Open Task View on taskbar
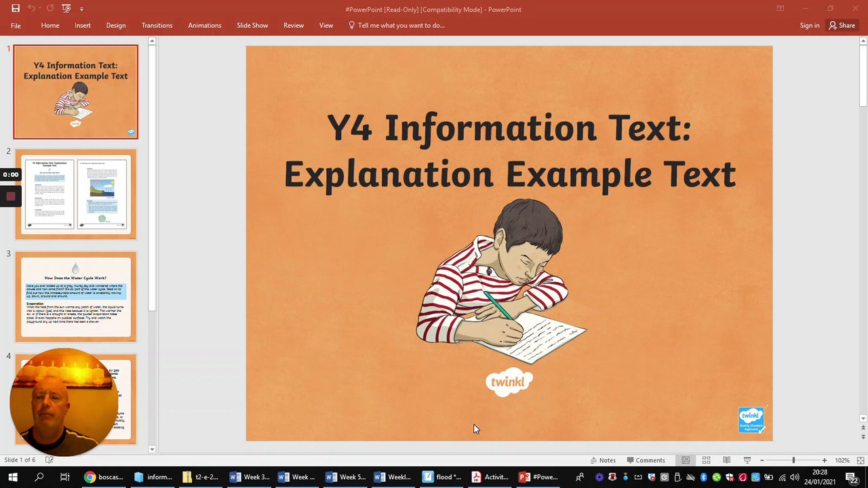868x488 pixels. click(65, 477)
